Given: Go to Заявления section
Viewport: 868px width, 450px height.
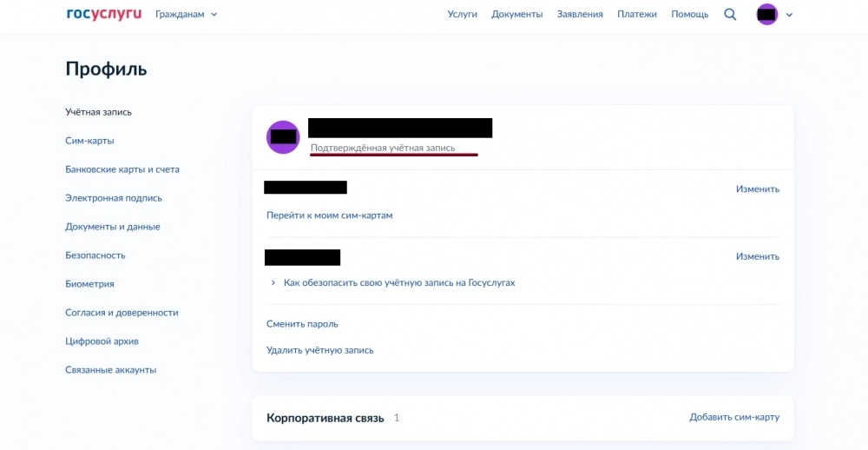Looking at the screenshot, I should point(580,15).
